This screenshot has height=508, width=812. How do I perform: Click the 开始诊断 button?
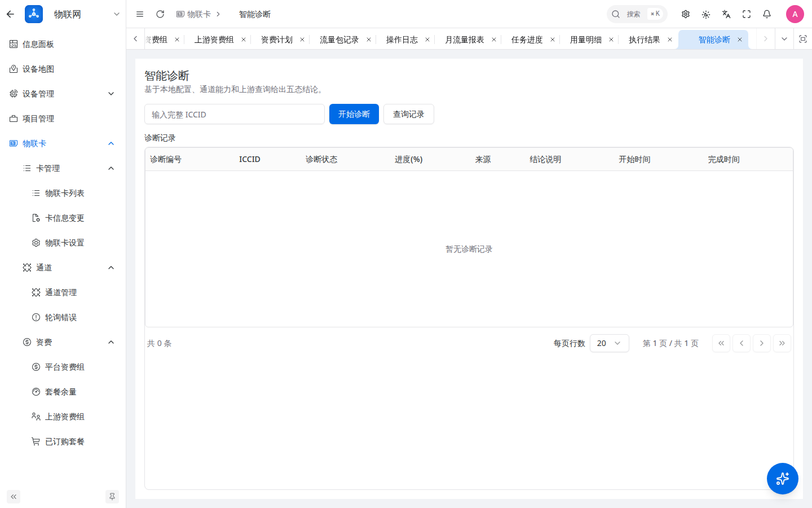(x=354, y=114)
